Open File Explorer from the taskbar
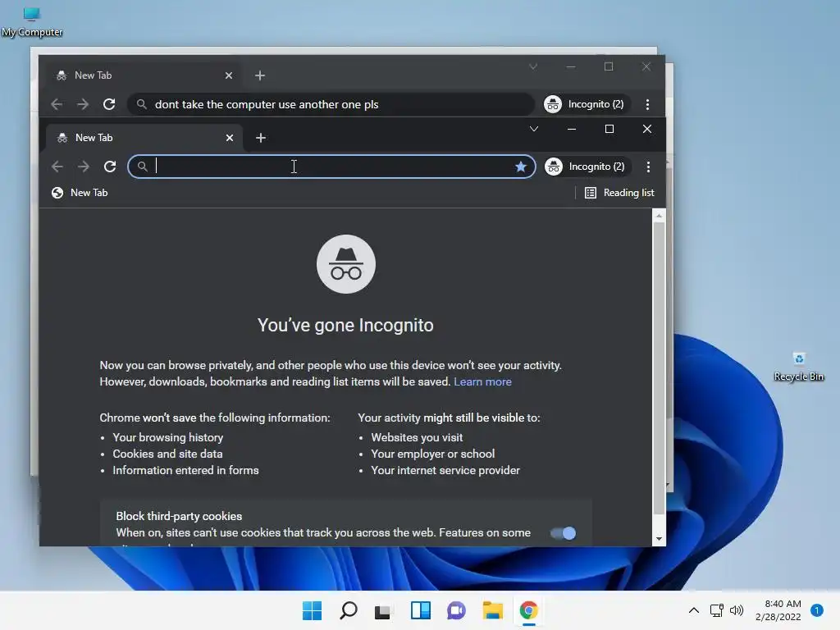840x630 pixels. click(492, 610)
